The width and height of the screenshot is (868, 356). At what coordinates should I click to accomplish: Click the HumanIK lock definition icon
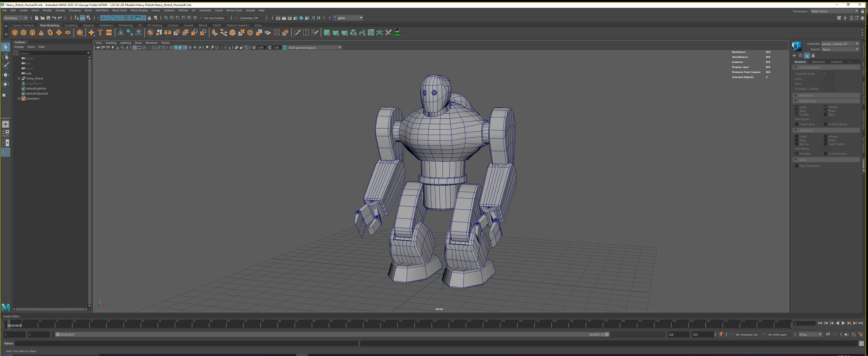[x=807, y=56]
